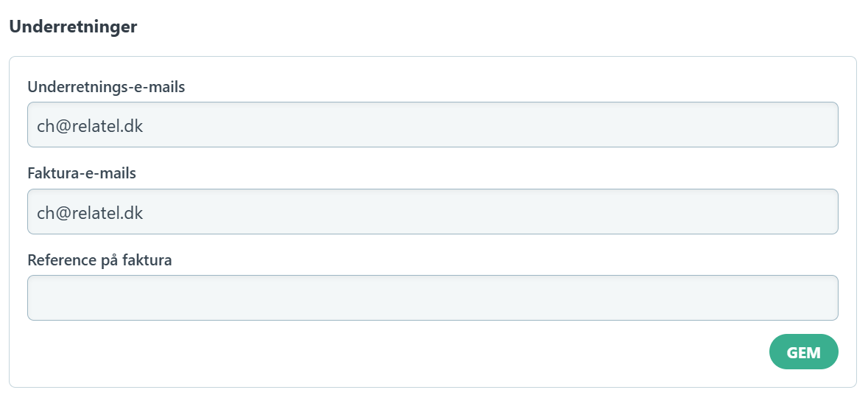Click the Faktura-e-mails label text

[82, 173]
